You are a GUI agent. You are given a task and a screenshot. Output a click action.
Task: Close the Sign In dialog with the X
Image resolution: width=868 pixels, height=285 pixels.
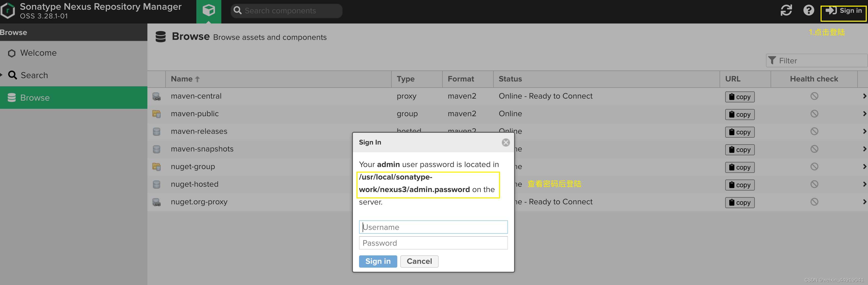[x=505, y=142]
